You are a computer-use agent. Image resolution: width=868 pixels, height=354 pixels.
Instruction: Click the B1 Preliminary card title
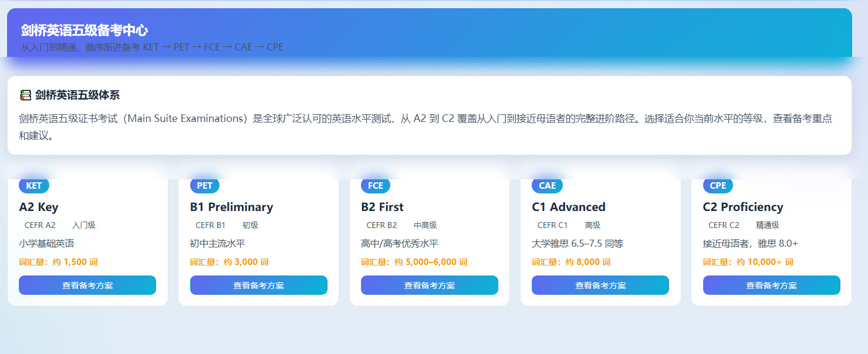[x=231, y=207]
